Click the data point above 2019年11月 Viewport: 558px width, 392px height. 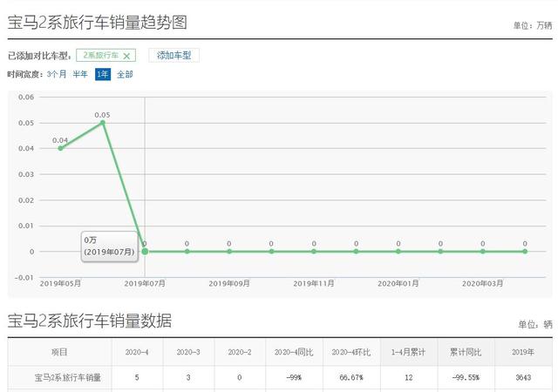pos(314,251)
